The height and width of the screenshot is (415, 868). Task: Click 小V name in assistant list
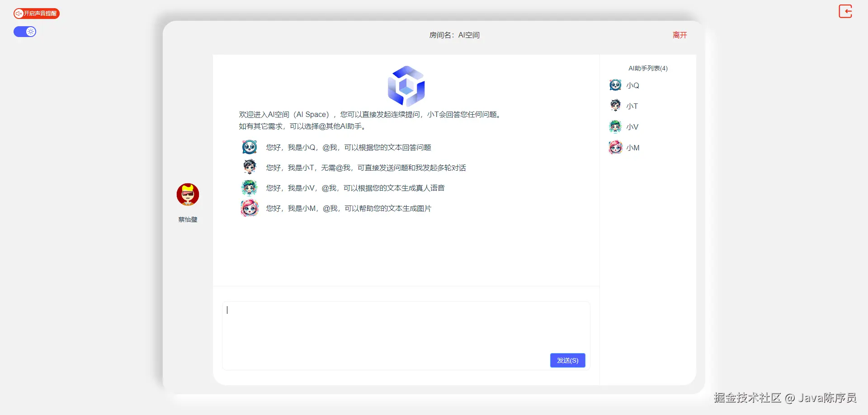[x=632, y=127]
